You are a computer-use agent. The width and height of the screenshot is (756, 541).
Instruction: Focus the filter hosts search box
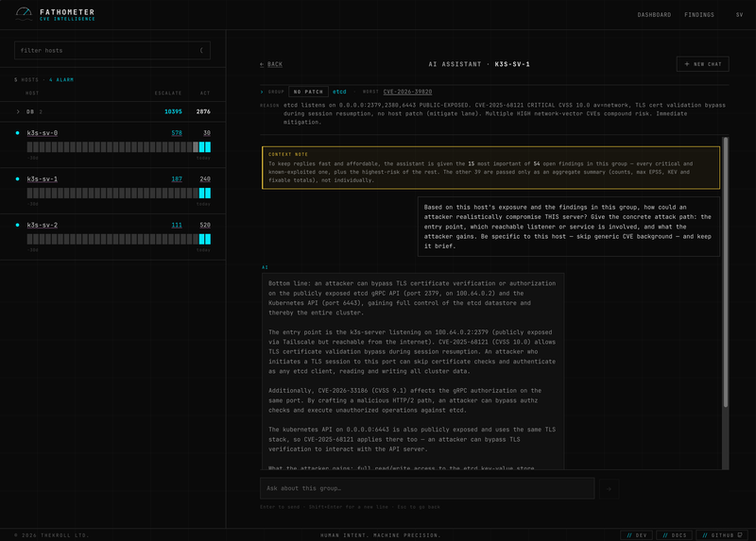[x=112, y=51]
